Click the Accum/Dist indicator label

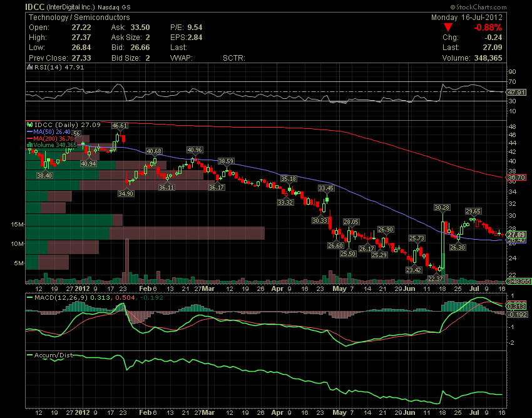[53, 355]
